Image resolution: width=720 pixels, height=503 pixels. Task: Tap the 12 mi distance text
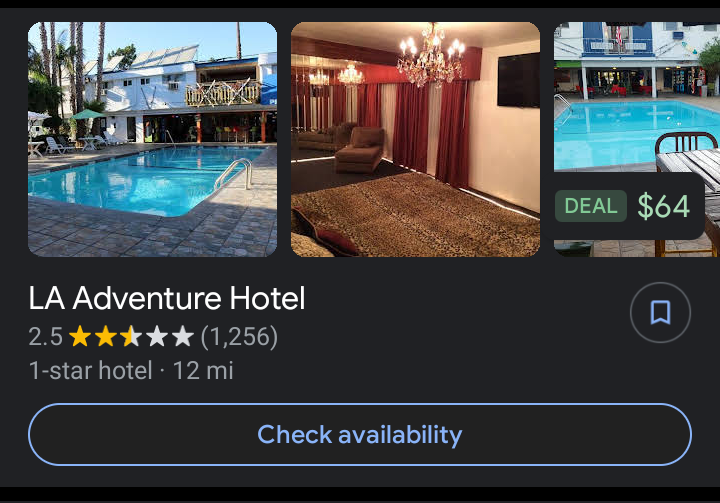(x=203, y=370)
